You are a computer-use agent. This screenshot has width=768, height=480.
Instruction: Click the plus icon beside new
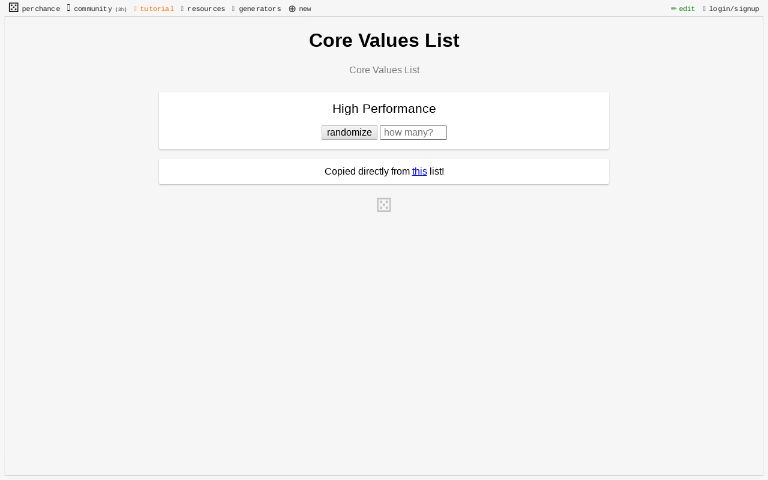292,9
